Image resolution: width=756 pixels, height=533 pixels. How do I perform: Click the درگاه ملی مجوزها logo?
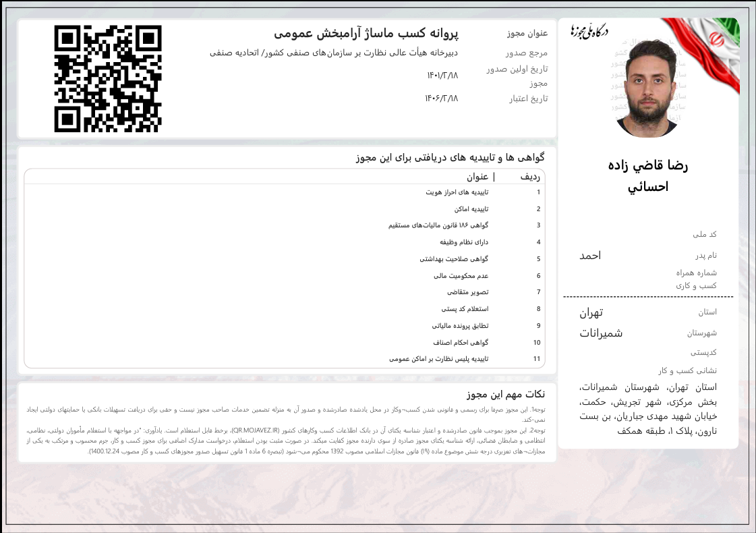click(x=589, y=30)
